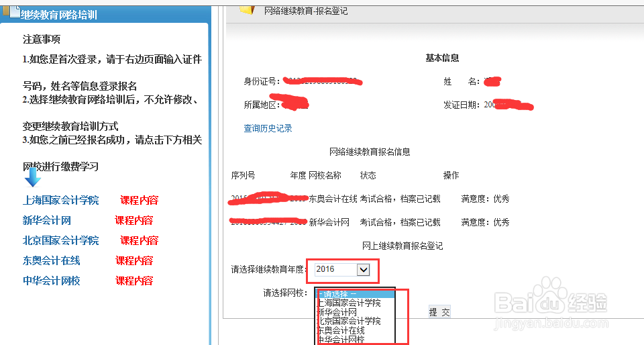Open 上海国家会计学院 link in sidebar
This screenshot has height=345, width=644.
(61, 200)
